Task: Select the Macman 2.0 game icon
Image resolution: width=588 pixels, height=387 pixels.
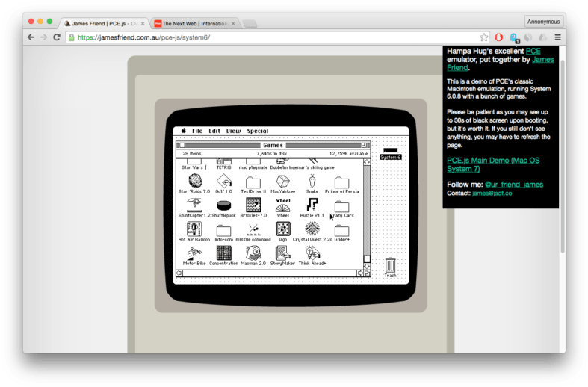Action: pos(253,253)
